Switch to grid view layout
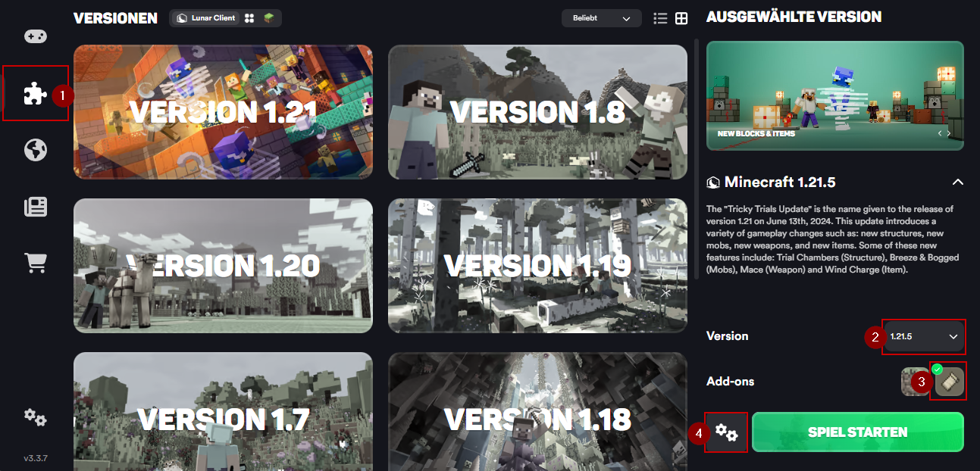This screenshot has width=980, height=471. (x=681, y=18)
